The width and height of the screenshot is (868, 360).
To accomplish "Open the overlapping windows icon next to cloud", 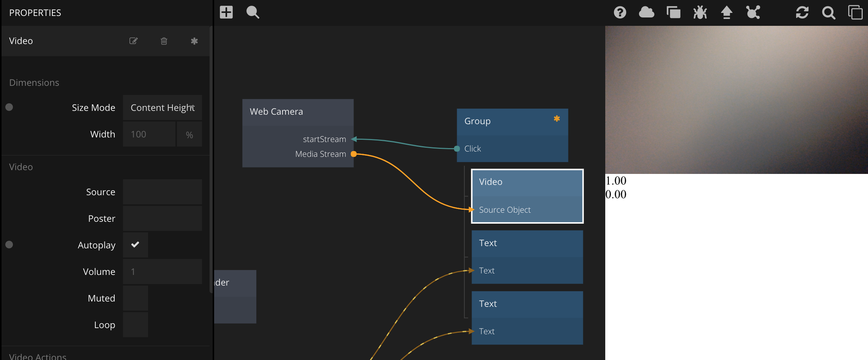I will tap(673, 13).
